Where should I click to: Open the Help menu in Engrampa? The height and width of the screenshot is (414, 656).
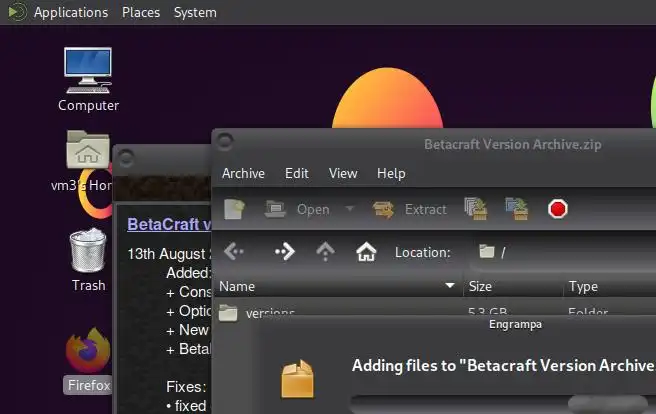tap(391, 173)
